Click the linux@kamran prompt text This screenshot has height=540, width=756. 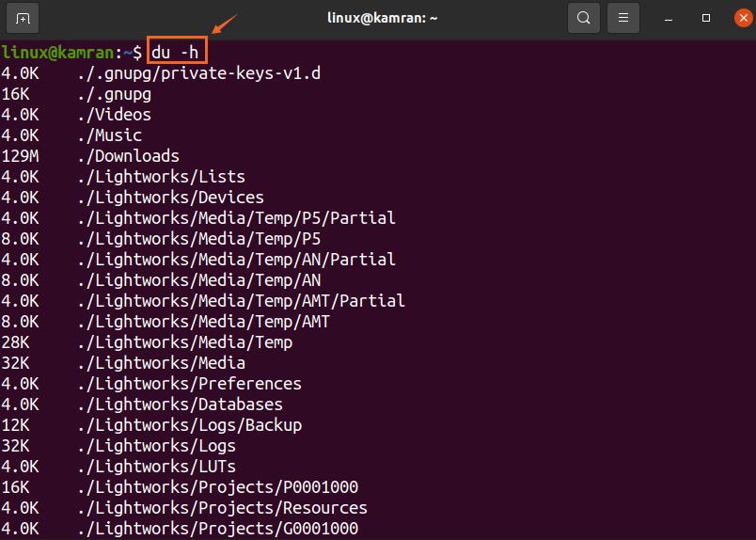(x=58, y=52)
